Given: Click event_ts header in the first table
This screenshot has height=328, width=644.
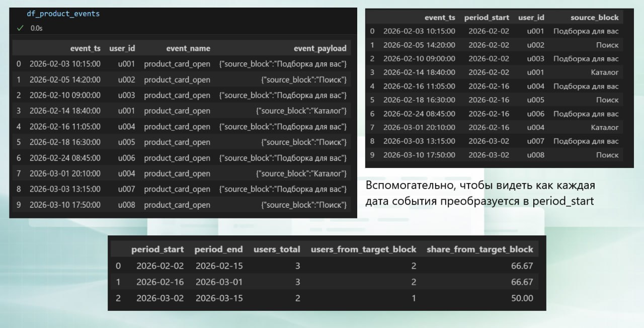Looking at the screenshot, I should pos(85,48).
